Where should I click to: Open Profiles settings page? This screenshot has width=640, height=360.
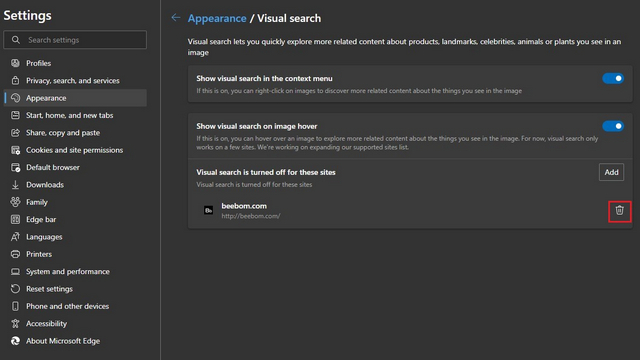(x=75, y=63)
